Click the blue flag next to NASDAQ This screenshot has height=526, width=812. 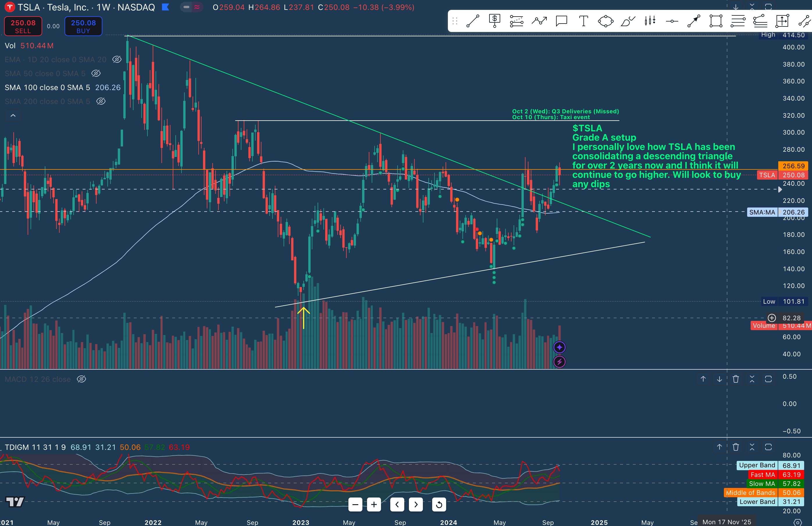165,7
